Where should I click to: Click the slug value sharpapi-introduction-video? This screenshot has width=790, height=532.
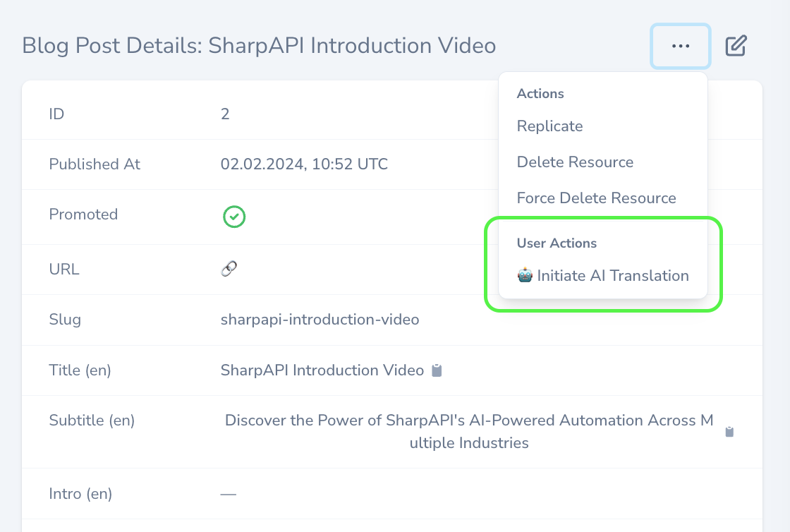320,320
